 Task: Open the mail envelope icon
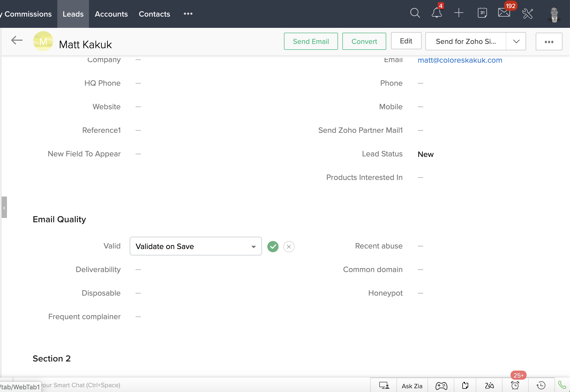(x=504, y=13)
